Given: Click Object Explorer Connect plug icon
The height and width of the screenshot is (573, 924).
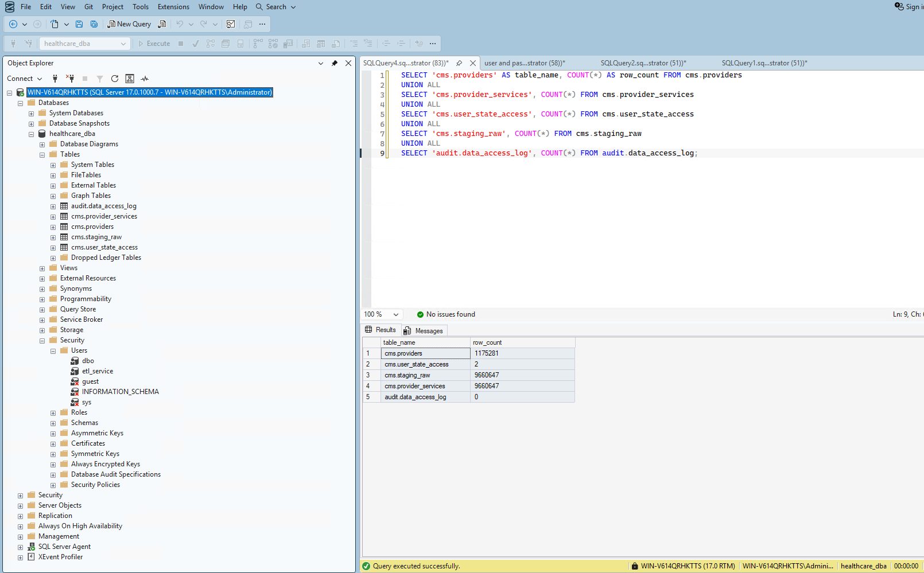Looking at the screenshot, I should pyautogui.click(x=55, y=79).
